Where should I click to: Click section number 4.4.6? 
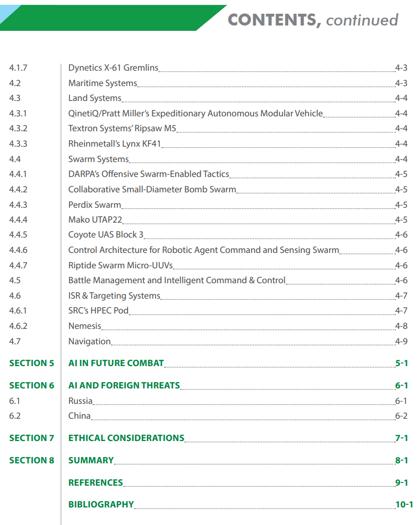pos(18,250)
